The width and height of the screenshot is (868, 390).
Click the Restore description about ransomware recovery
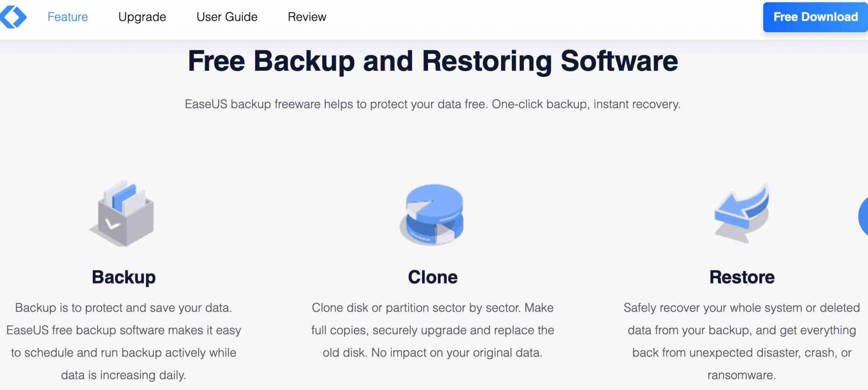742,341
